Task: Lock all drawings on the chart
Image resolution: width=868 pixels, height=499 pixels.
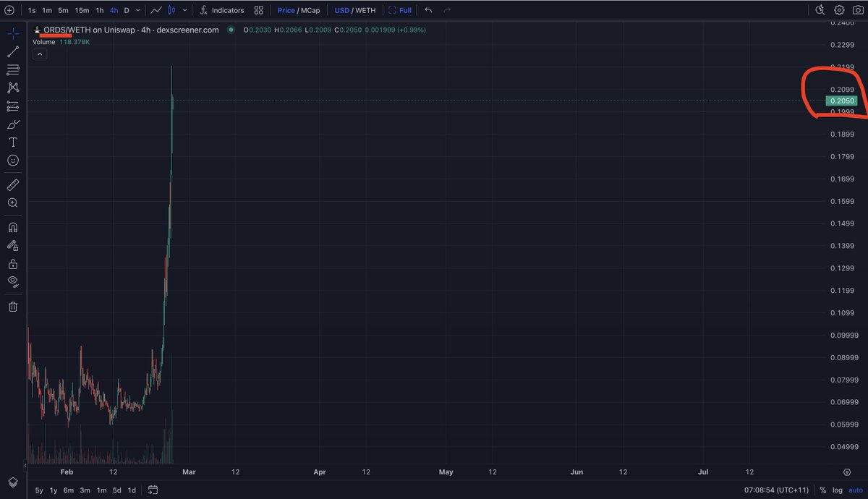Action: pos(13,263)
